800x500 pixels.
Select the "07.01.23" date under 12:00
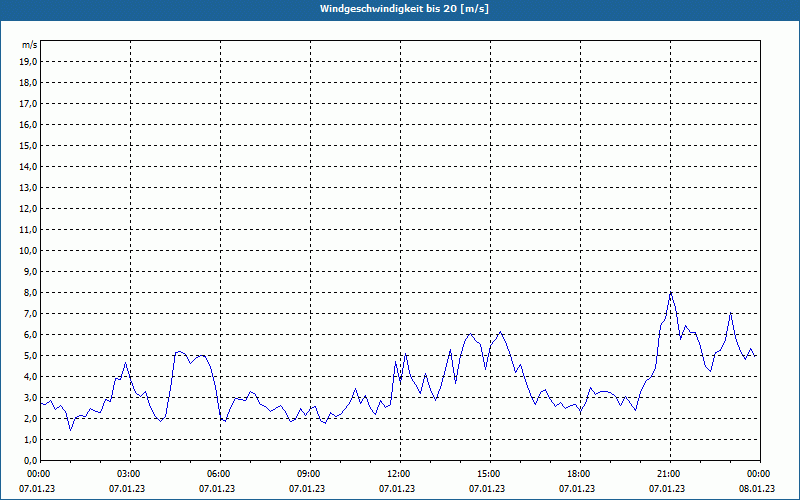(397, 489)
